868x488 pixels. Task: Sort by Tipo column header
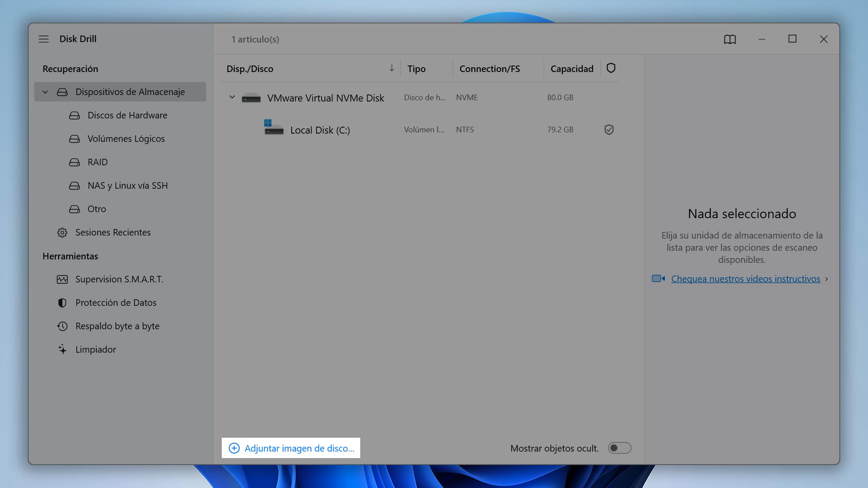pyautogui.click(x=416, y=69)
